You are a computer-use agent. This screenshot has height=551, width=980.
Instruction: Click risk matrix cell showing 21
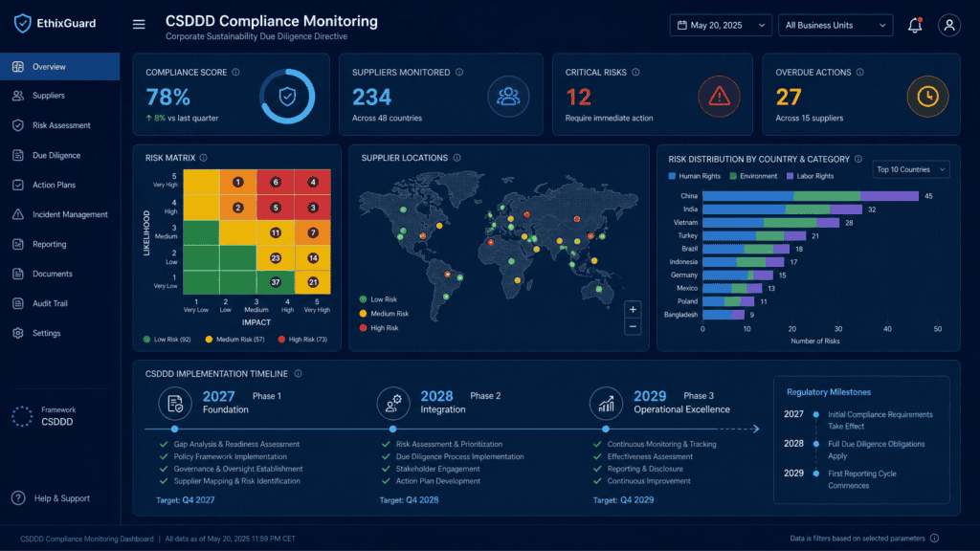click(313, 282)
